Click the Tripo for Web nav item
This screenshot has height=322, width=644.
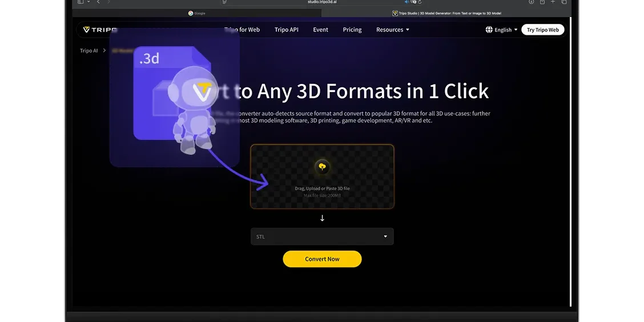click(x=242, y=30)
